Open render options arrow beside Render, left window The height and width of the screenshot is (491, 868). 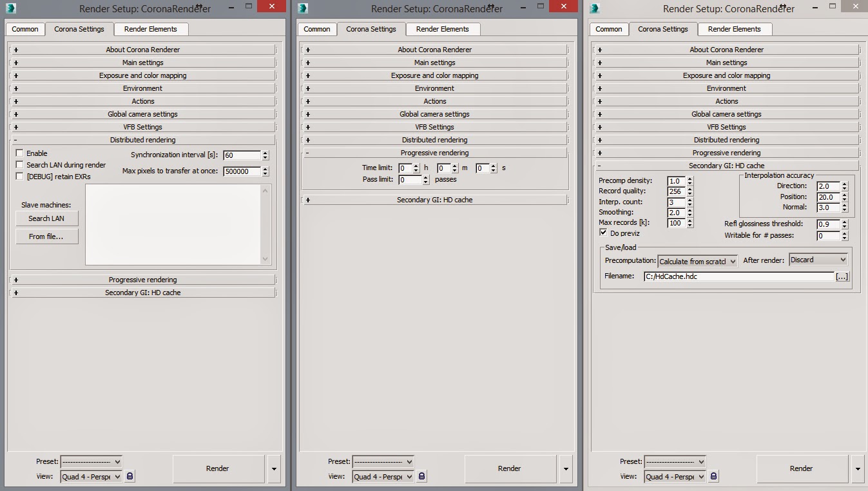274,468
